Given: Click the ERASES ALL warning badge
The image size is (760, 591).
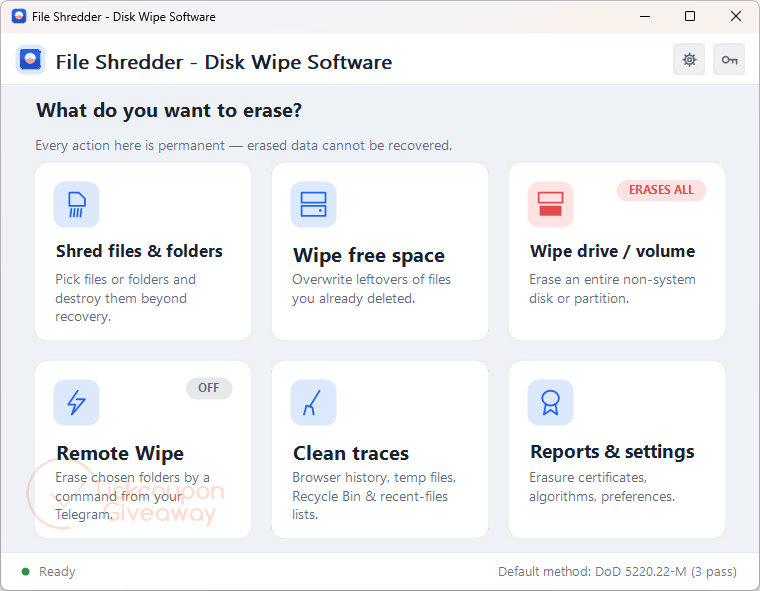Looking at the screenshot, I should pyautogui.click(x=661, y=190).
